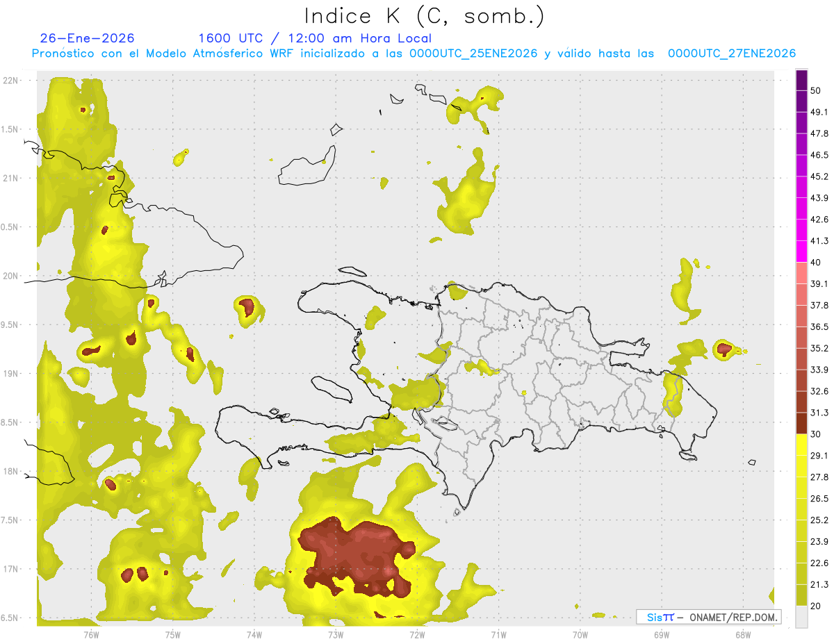Click the colorbar label '33.9'

pos(819,370)
